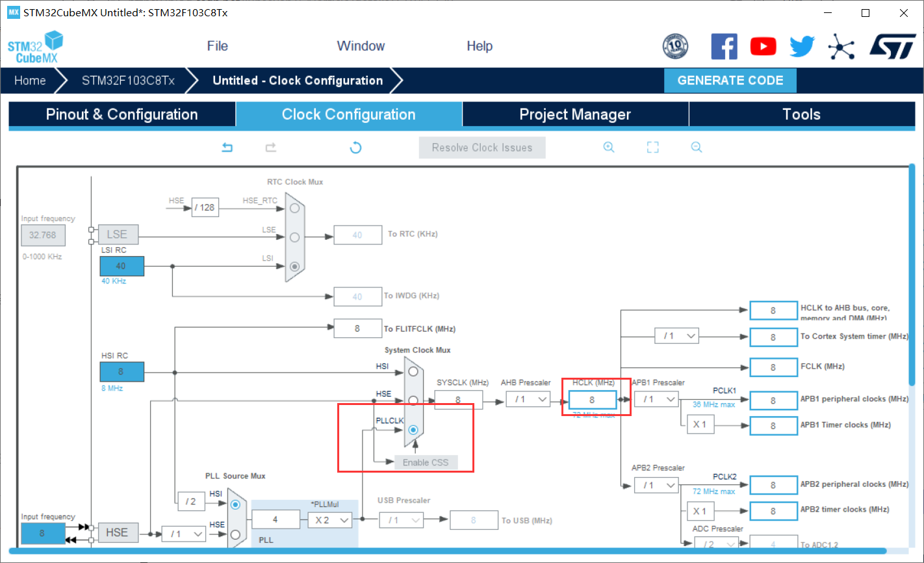Click the FCLK (MHz) value field
Screen dimensions: 924x563
[773, 367]
